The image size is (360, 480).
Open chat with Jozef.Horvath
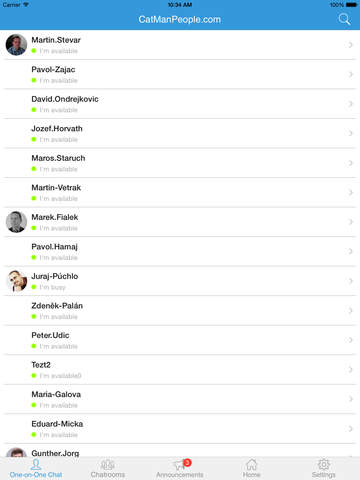pos(180,133)
